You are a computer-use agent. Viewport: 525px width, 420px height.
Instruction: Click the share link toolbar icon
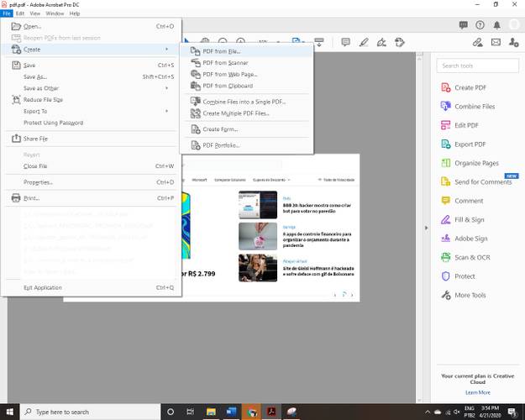478,42
